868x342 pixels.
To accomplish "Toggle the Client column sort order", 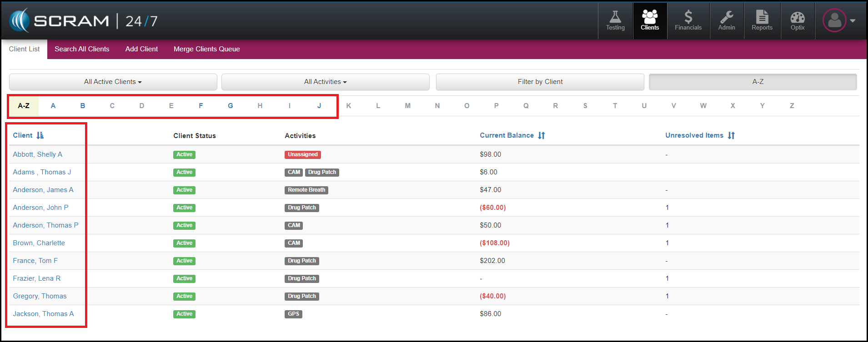I will pyautogui.click(x=40, y=135).
